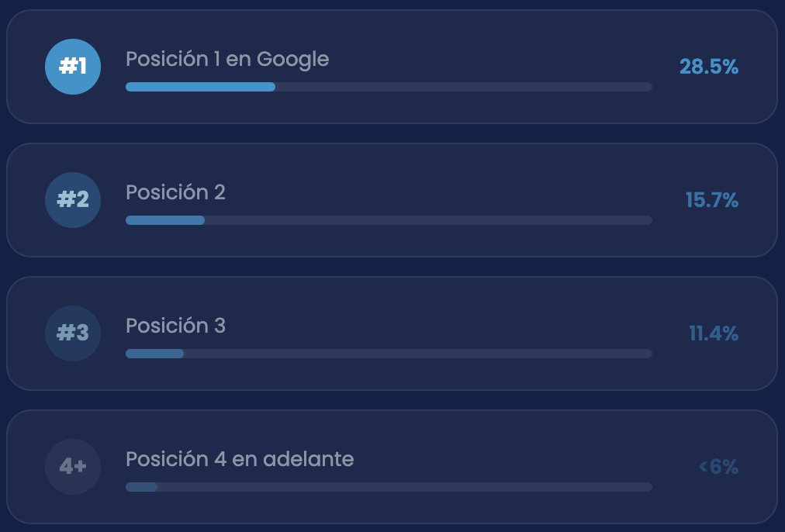785x532 pixels.
Task: Click the filled portion of Posición 2 progress bar
Action: coord(165,220)
